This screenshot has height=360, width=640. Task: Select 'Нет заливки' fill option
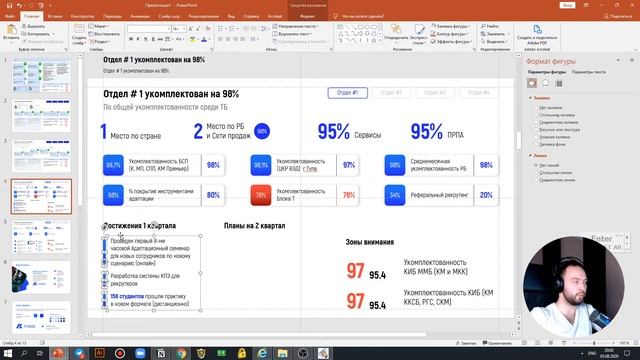(x=549, y=108)
